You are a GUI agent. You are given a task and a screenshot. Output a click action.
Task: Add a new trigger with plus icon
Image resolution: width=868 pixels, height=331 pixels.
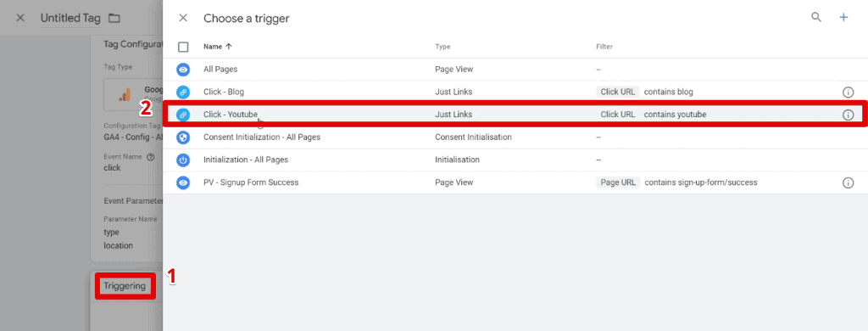pyautogui.click(x=843, y=17)
